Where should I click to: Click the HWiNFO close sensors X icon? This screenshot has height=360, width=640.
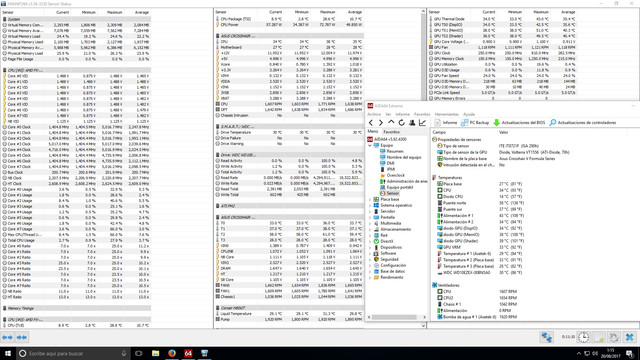[x=629, y=337]
